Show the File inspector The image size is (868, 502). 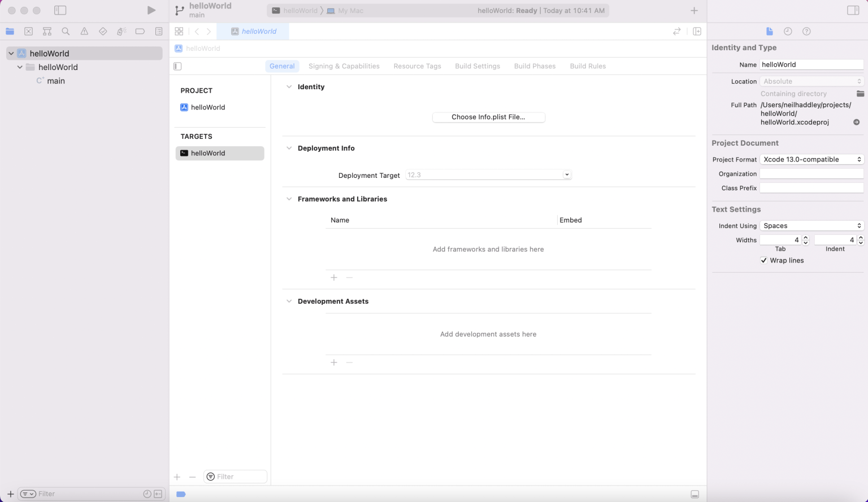click(769, 32)
